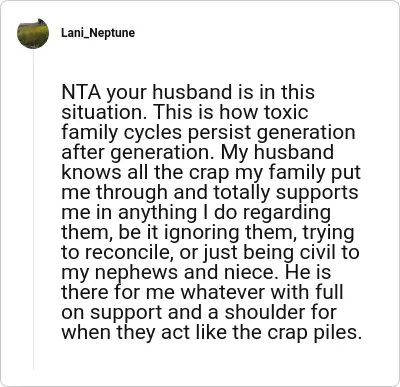Click the line 'me through and totally supports'
This screenshot has height=387, width=400.
210,193
